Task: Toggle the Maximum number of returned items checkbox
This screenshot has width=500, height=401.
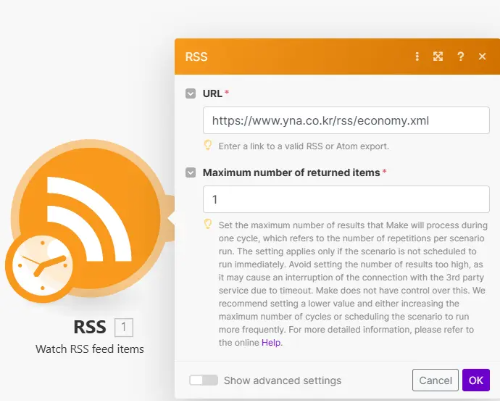Action: (x=191, y=173)
